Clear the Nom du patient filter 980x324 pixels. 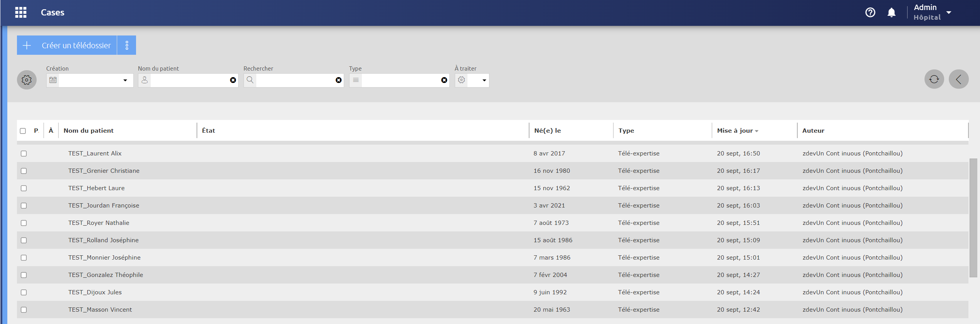(x=233, y=80)
